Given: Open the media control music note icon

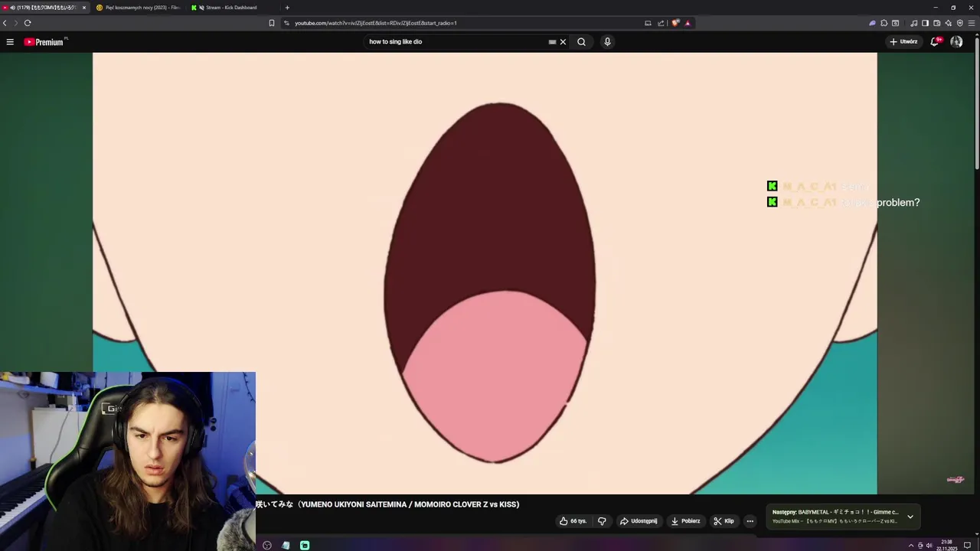Looking at the screenshot, I should (x=913, y=23).
